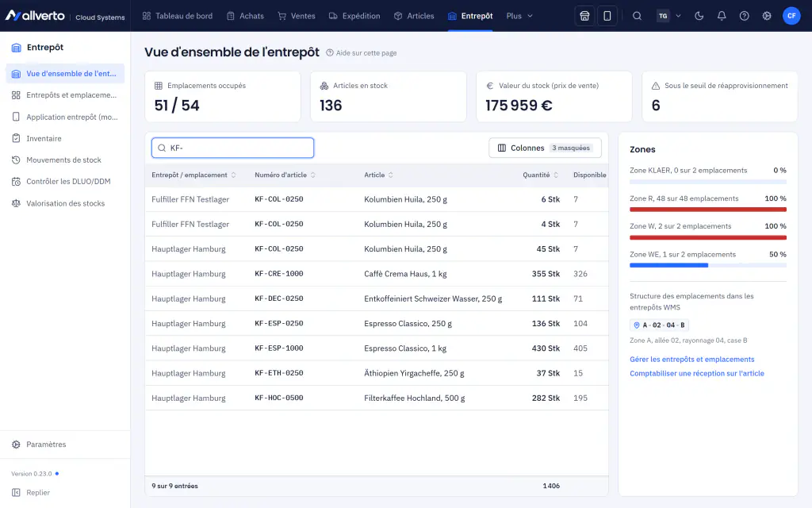Sort by Quantité column header
This screenshot has height=508, width=812.
click(x=541, y=175)
